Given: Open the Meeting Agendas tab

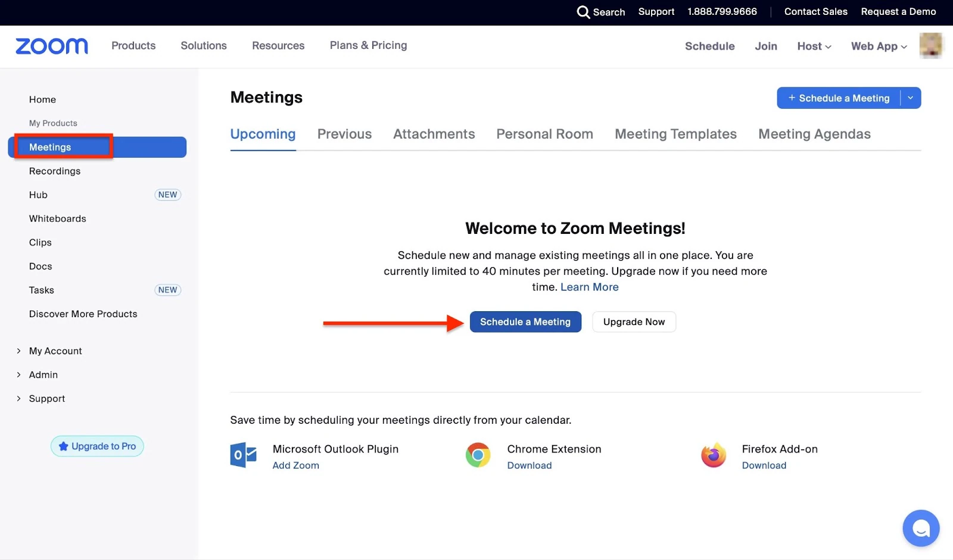Looking at the screenshot, I should [815, 134].
